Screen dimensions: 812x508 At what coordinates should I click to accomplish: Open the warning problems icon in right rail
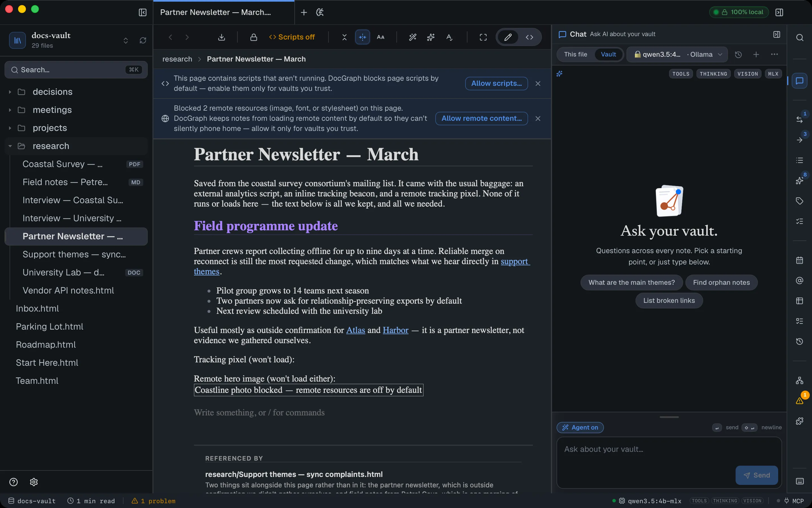(x=800, y=400)
